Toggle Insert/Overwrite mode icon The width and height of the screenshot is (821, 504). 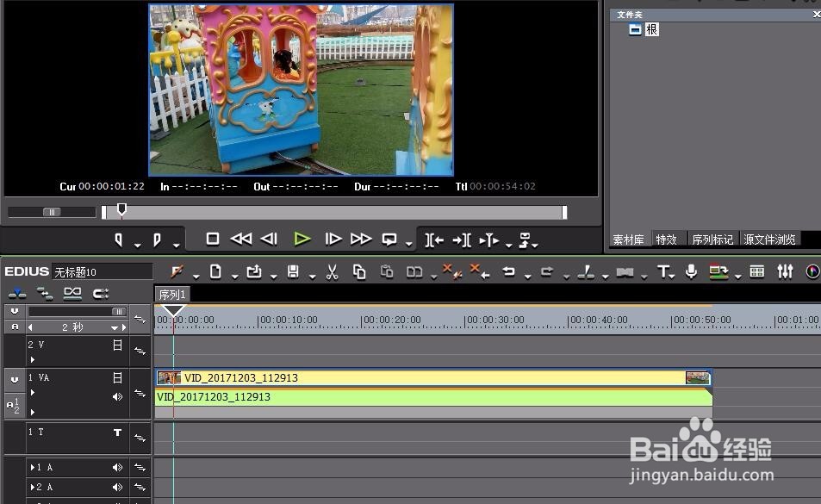[x=17, y=294]
